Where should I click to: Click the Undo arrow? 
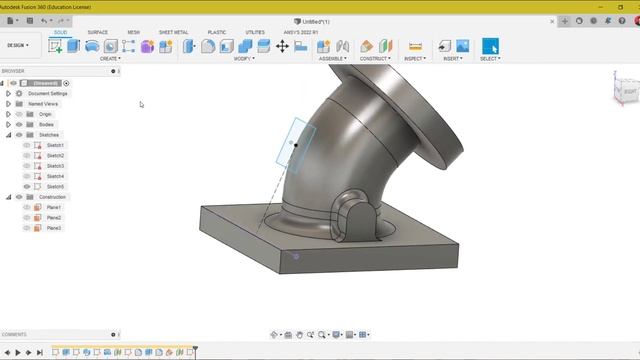pyautogui.click(x=44, y=20)
